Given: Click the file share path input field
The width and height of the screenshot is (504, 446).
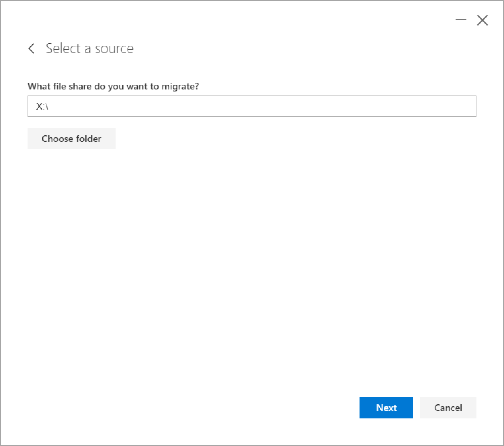Looking at the screenshot, I should click(x=252, y=106).
